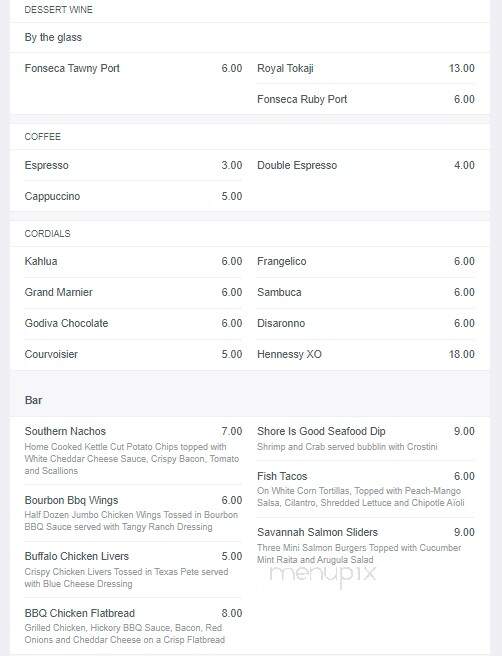Select Southern Nachos item title
502x656 pixels.
65,431
